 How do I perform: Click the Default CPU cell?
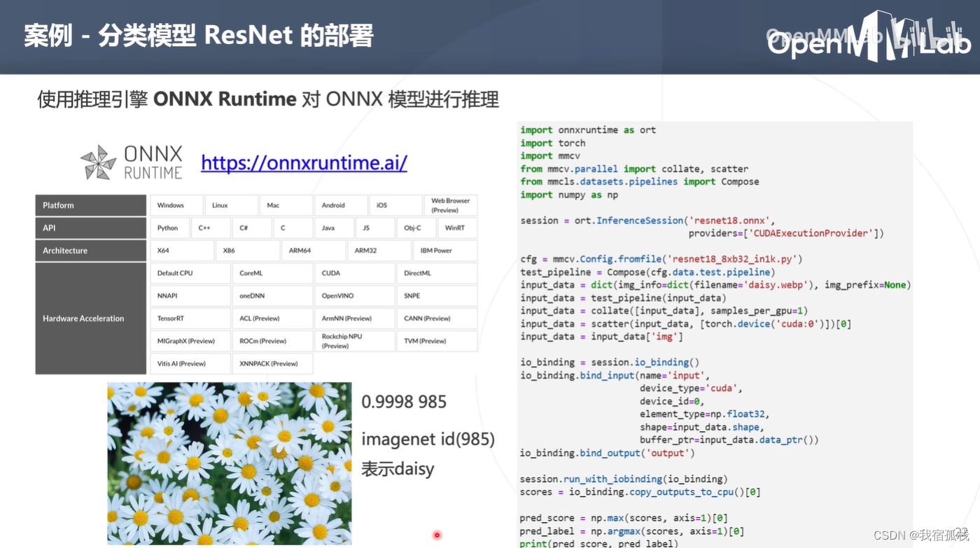point(190,273)
